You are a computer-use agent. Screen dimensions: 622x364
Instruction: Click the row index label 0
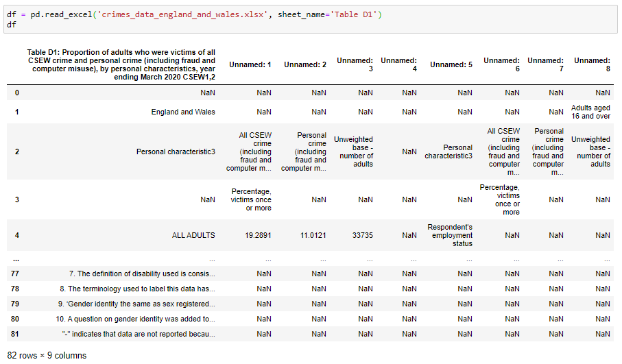tap(16, 93)
